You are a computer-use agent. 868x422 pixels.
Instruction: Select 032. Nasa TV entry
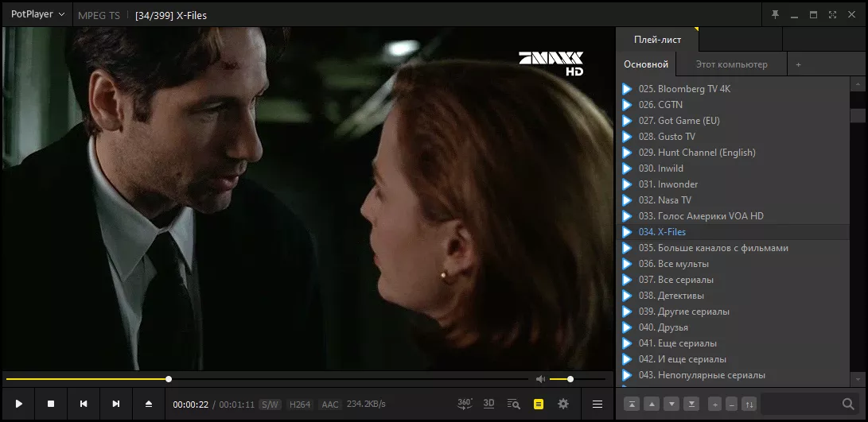tap(733, 200)
